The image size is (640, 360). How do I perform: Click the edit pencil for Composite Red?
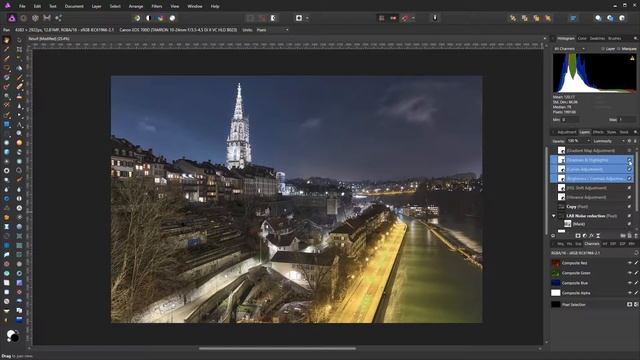pyautogui.click(x=636, y=263)
